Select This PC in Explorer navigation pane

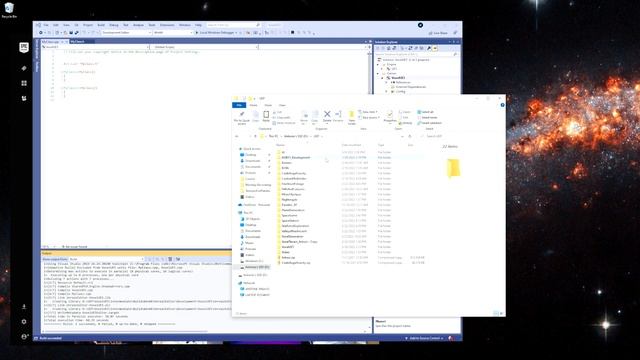coord(247,213)
